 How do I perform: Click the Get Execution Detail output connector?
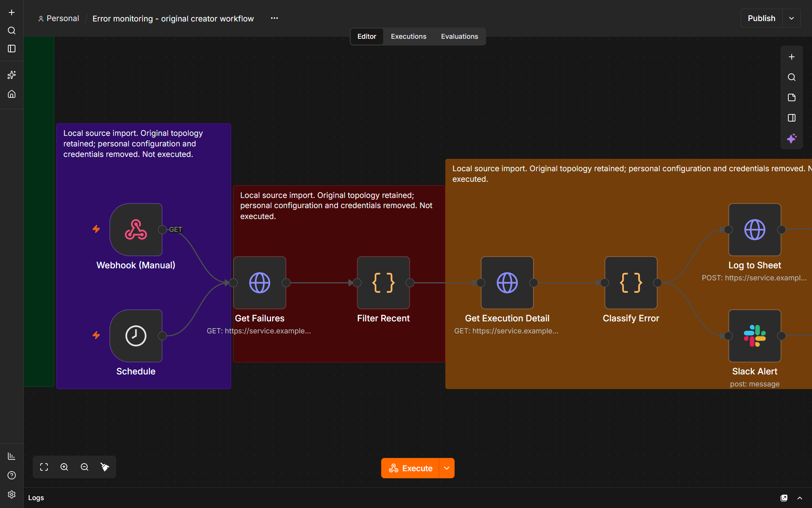pos(534,283)
